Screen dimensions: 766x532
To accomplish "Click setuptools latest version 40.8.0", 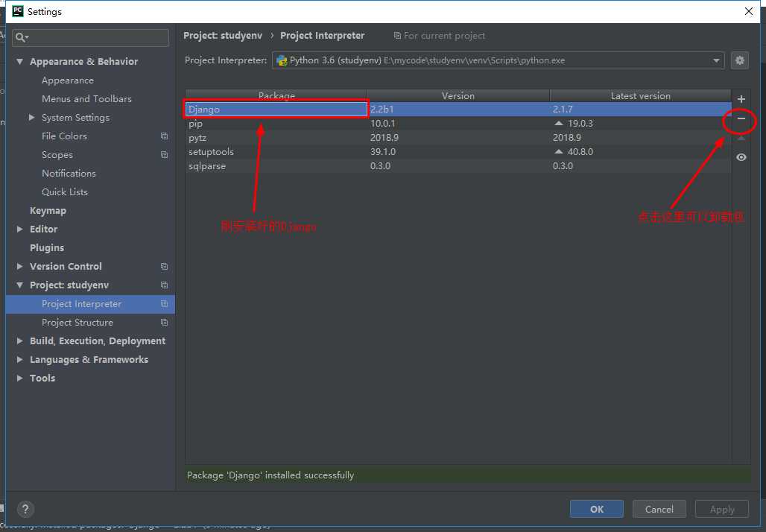I will [580, 152].
